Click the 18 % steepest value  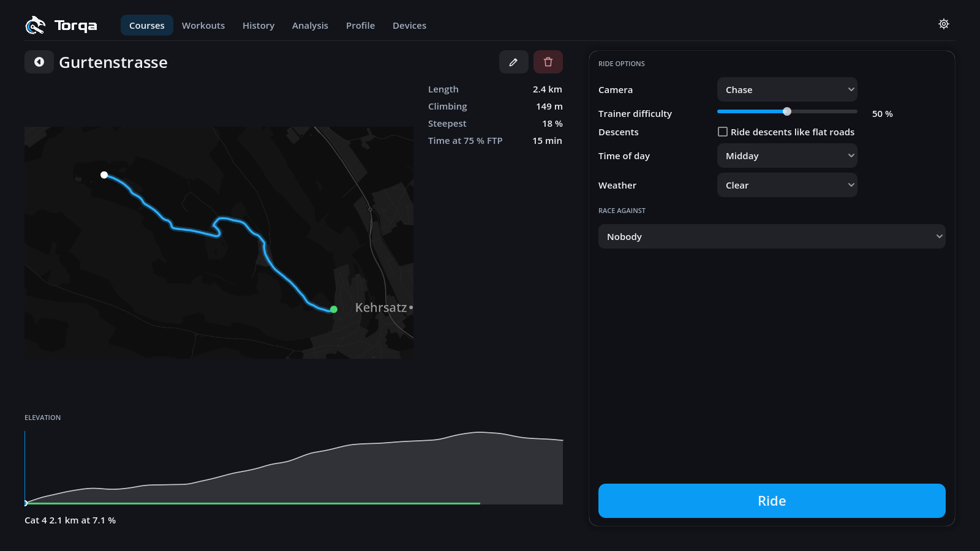tap(552, 124)
